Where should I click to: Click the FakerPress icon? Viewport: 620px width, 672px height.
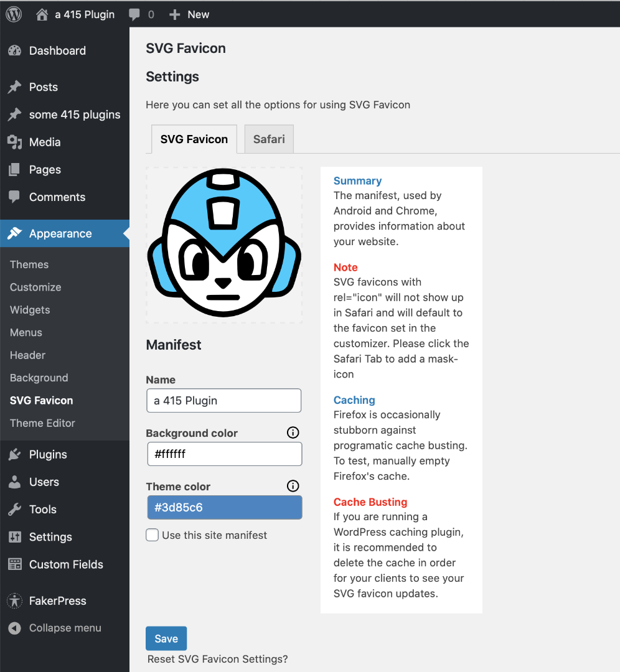point(14,600)
